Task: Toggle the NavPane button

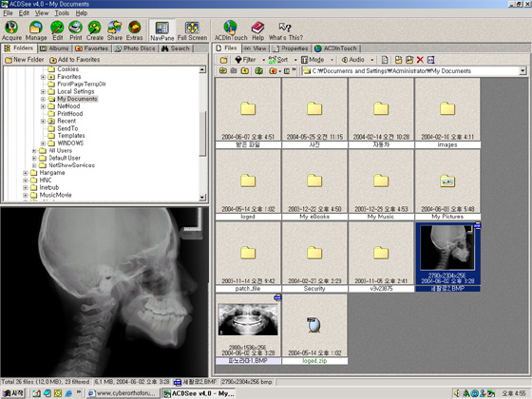Action: (162, 30)
